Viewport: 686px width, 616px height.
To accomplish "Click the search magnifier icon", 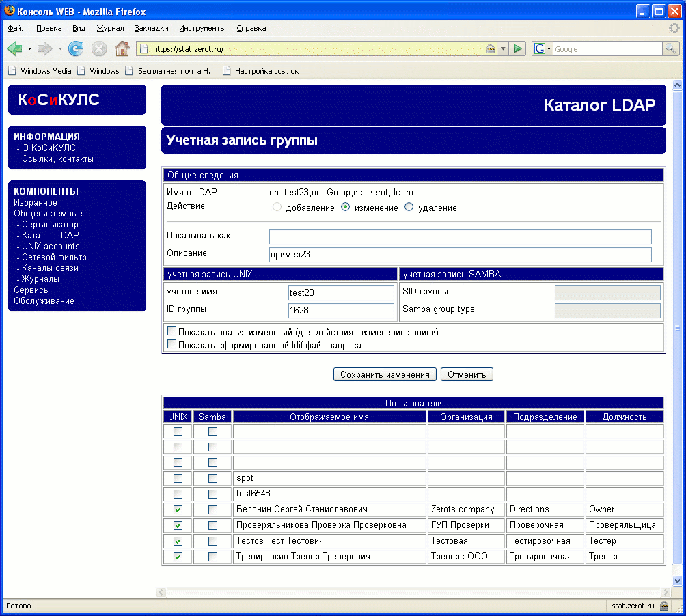I will 670,48.
